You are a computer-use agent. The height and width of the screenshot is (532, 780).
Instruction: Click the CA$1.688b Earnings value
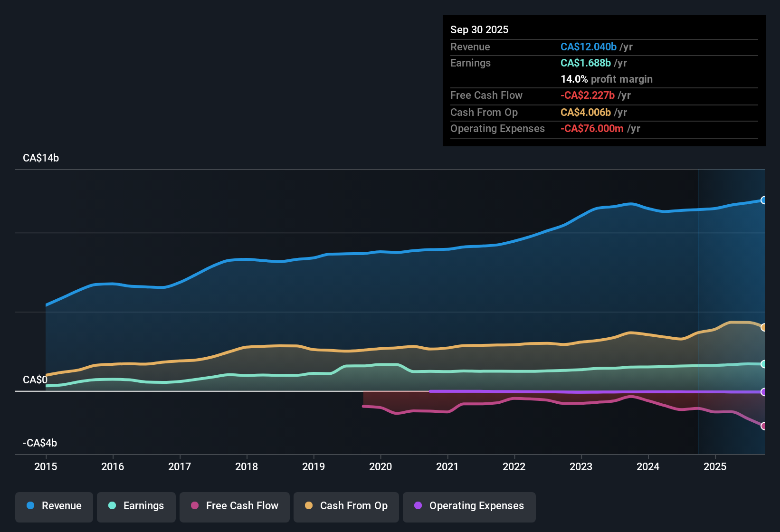[586, 63]
